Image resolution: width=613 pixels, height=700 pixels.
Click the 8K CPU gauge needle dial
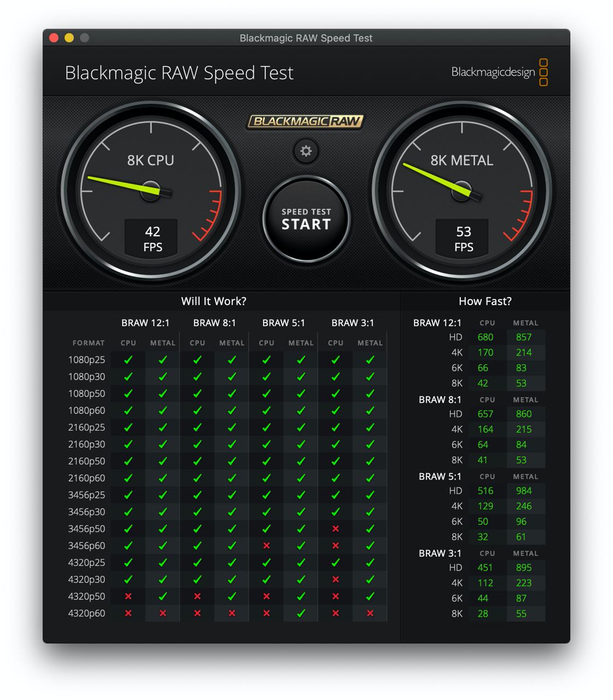[151, 191]
